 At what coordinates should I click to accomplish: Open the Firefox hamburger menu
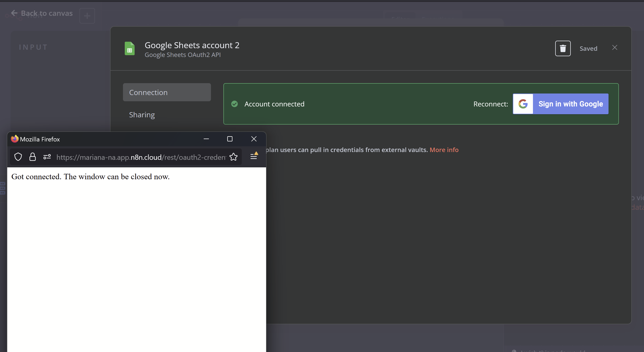pos(254,156)
